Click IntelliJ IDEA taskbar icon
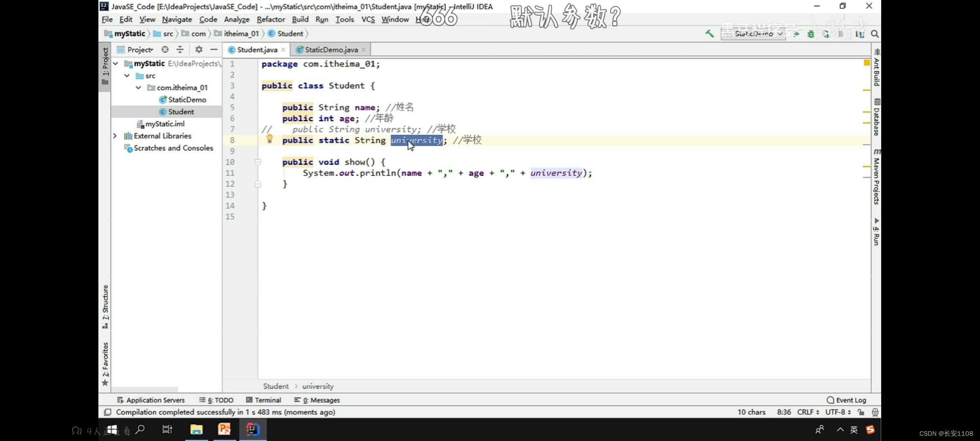The image size is (980, 441). 253,430
